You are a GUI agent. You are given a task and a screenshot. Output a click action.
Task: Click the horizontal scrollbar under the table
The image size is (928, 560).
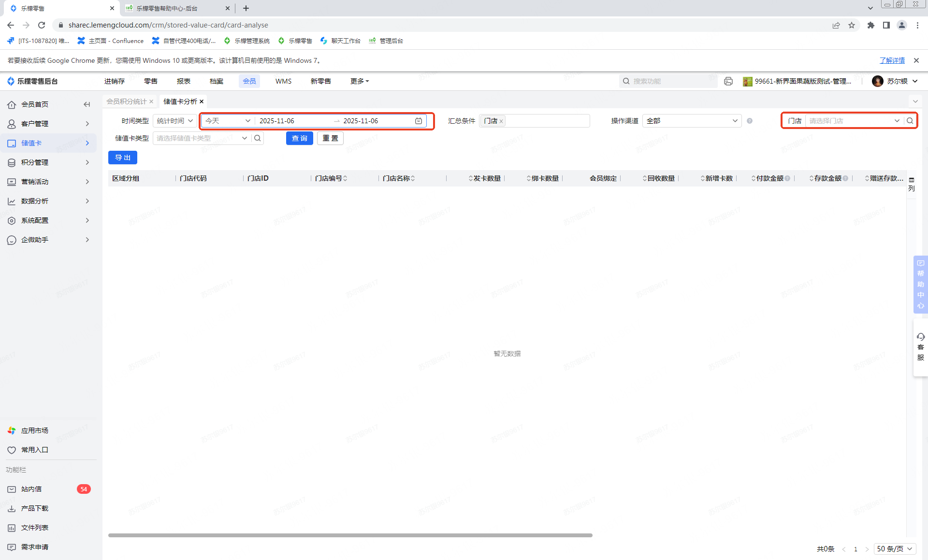(x=350, y=535)
